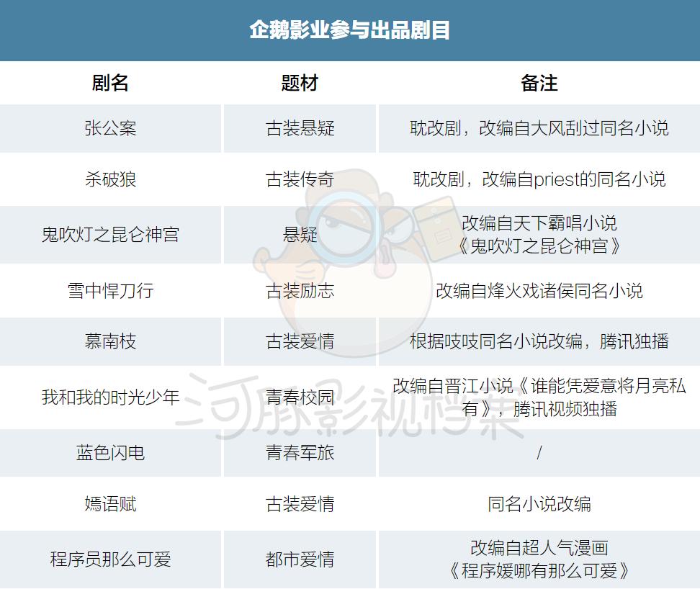Click the 悬疑 genre for 鬼吹灯 row
Viewport: 700px width, 589px height.
click(x=300, y=235)
